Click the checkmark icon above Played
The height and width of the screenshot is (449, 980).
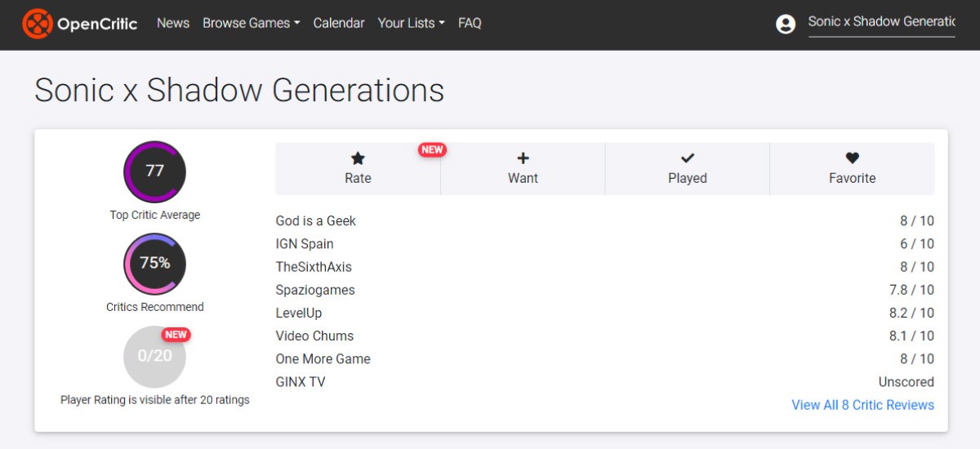(x=688, y=158)
